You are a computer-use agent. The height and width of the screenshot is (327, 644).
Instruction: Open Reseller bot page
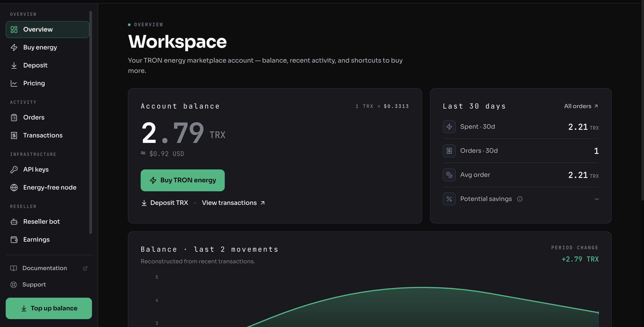(48, 222)
